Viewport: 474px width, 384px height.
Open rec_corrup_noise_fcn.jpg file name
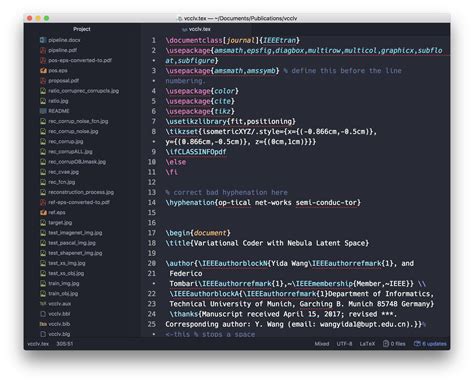point(78,121)
